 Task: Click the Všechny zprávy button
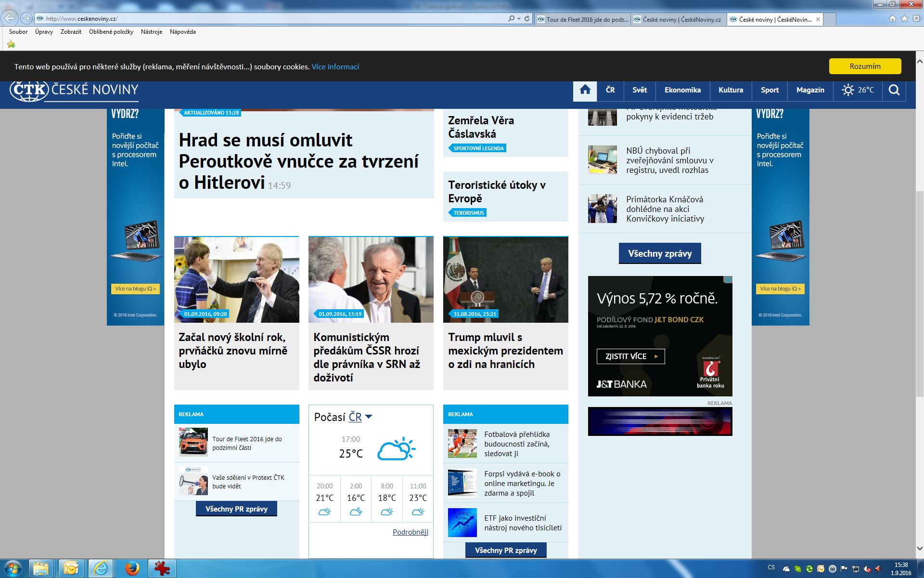(x=660, y=254)
